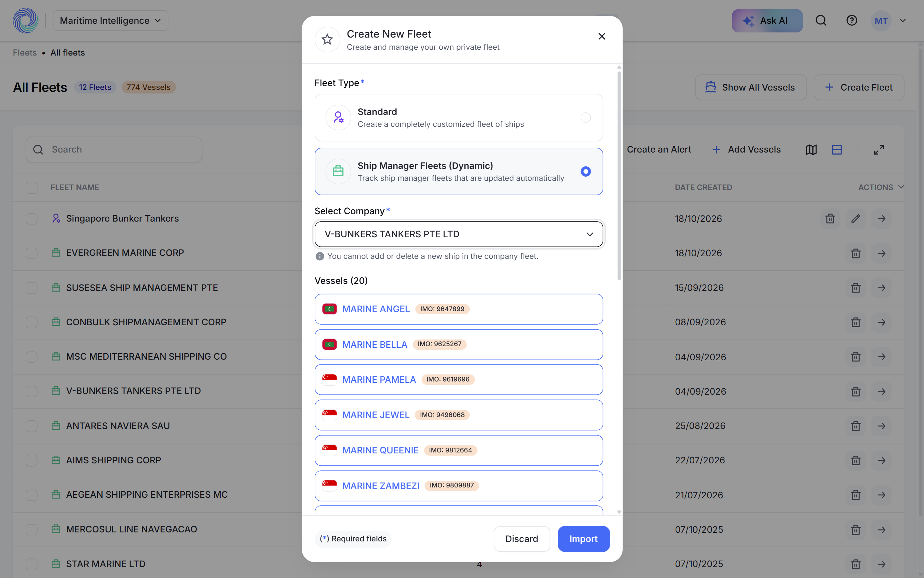924x578 pixels.
Task: Click the expand fullscreen icon
Action: click(879, 150)
